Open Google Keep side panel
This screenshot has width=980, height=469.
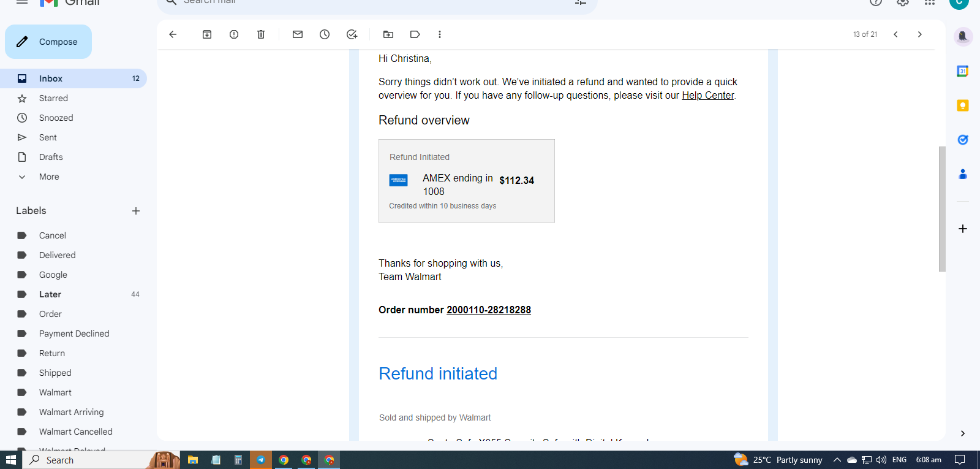tap(963, 105)
